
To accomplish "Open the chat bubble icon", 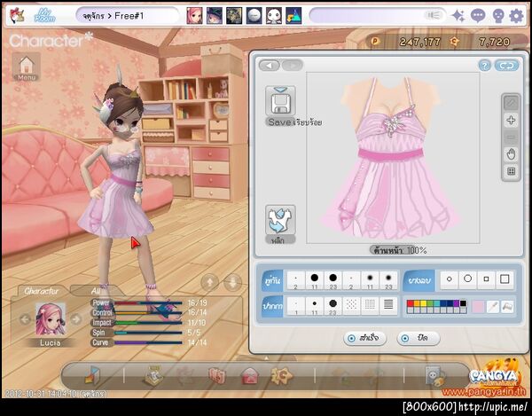I will pyautogui.click(x=478, y=16).
